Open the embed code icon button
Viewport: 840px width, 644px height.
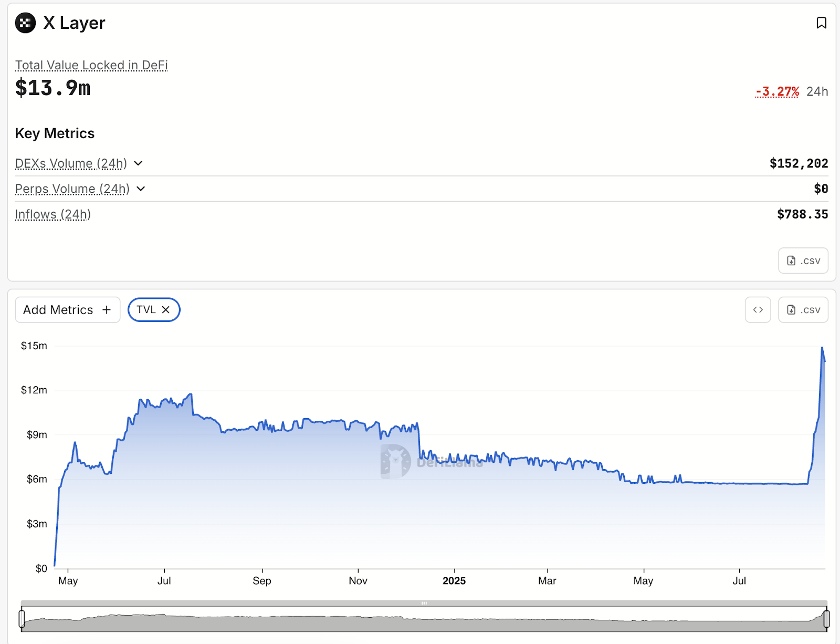[x=758, y=310]
